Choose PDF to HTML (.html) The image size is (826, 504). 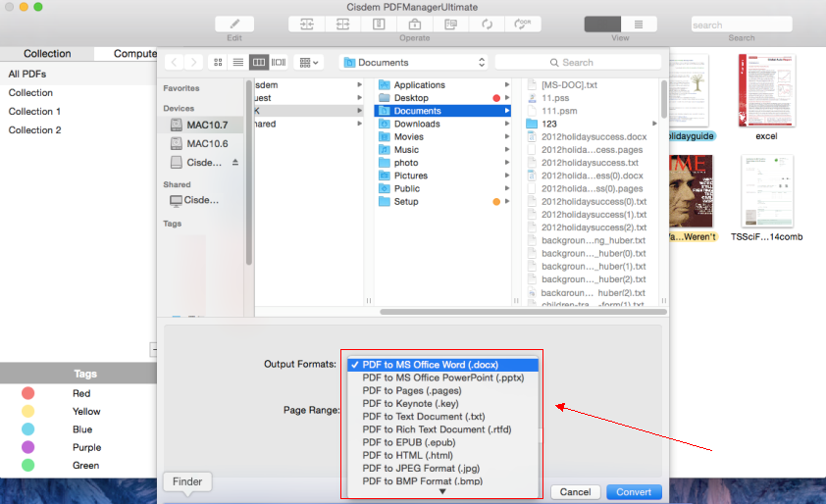(x=443, y=455)
